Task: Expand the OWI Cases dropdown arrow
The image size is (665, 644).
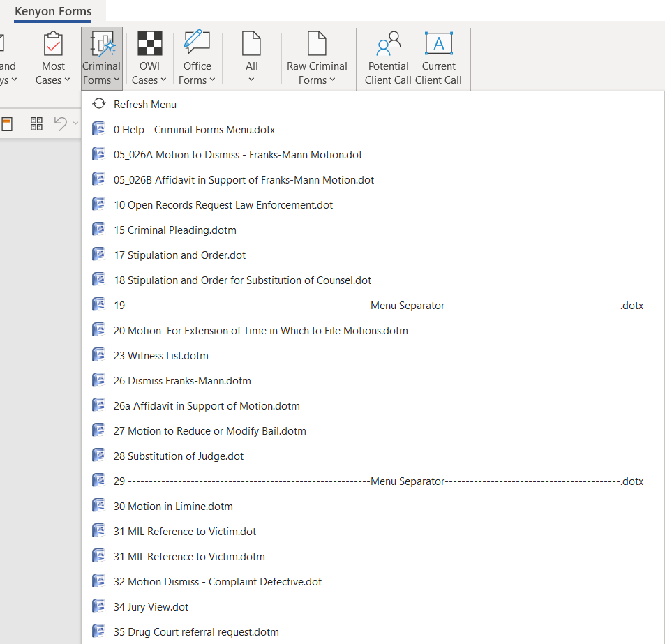Action: tap(163, 80)
